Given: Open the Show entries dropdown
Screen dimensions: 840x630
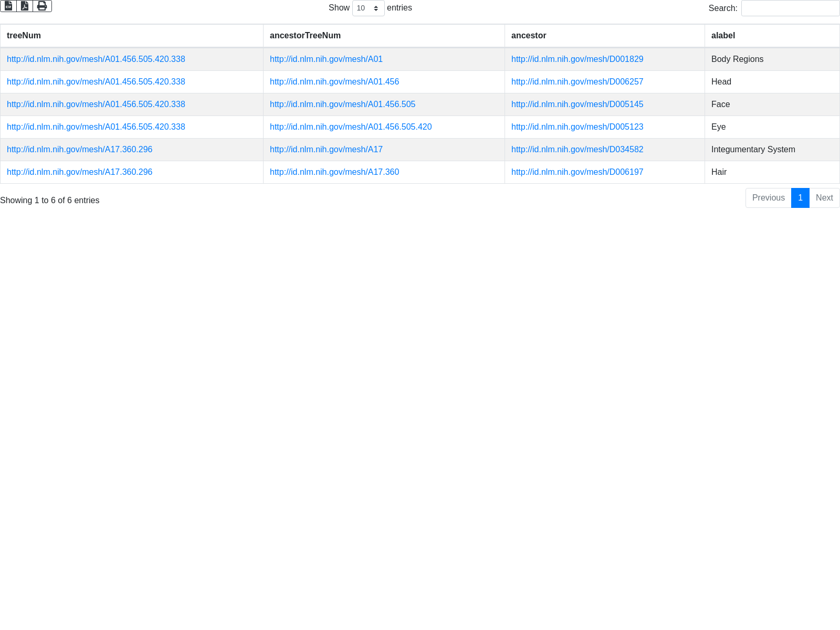Looking at the screenshot, I should pyautogui.click(x=368, y=8).
